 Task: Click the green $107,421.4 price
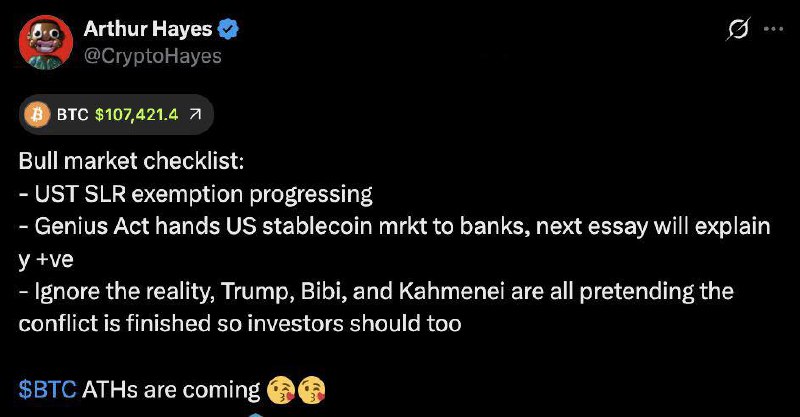(x=137, y=114)
